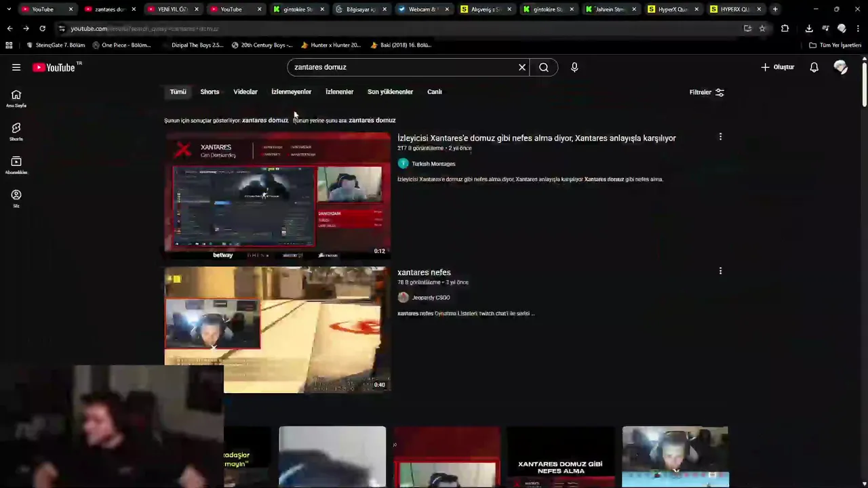Close the 'zantares du' tab
This screenshot has height=488, width=868.
click(133, 9)
